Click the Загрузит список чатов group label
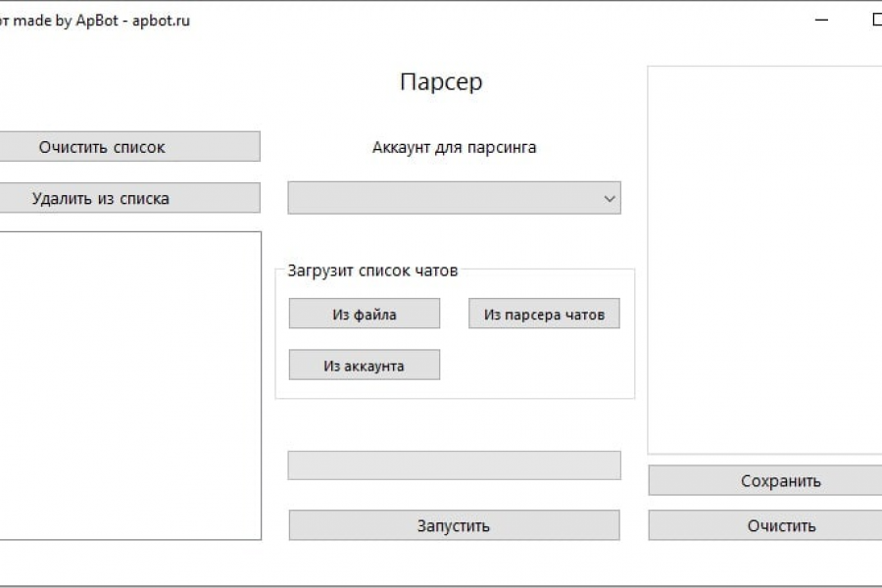 (x=372, y=270)
